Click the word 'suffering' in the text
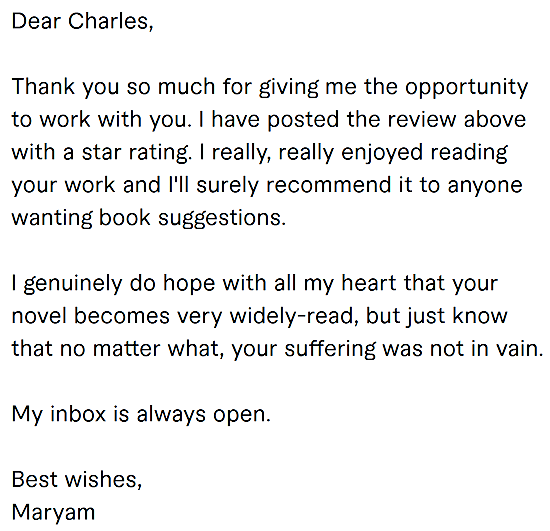Image resolution: width=550 pixels, height=531 pixels. click(330, 350)
